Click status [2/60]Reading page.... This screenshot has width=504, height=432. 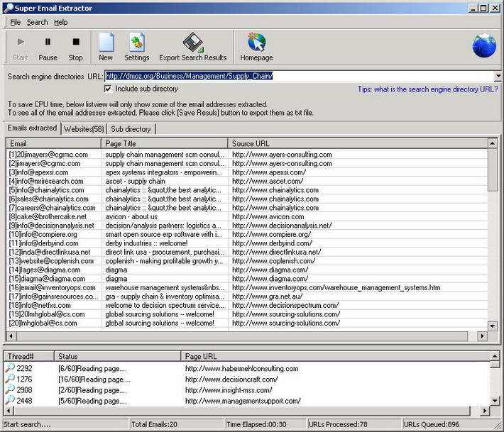92,390
